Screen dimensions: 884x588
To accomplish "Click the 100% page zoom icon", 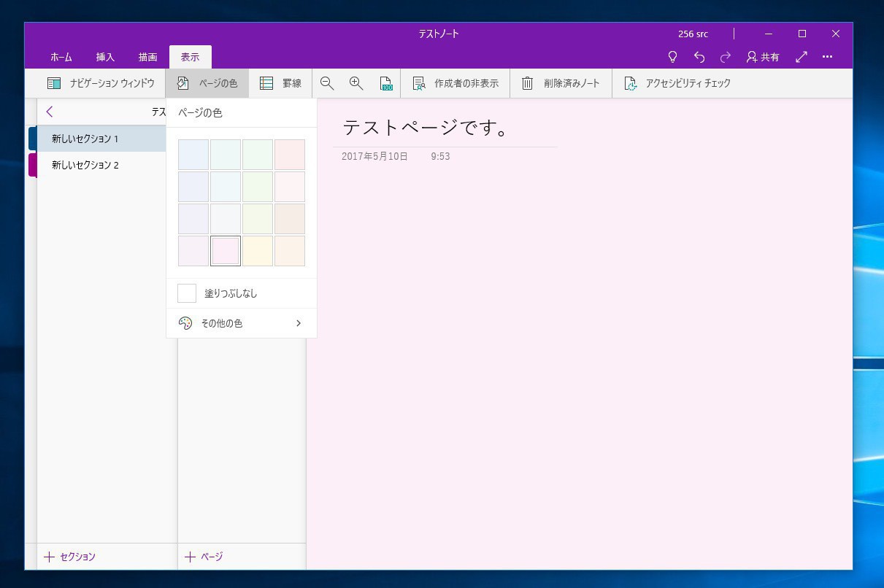I will coord(386,83).
